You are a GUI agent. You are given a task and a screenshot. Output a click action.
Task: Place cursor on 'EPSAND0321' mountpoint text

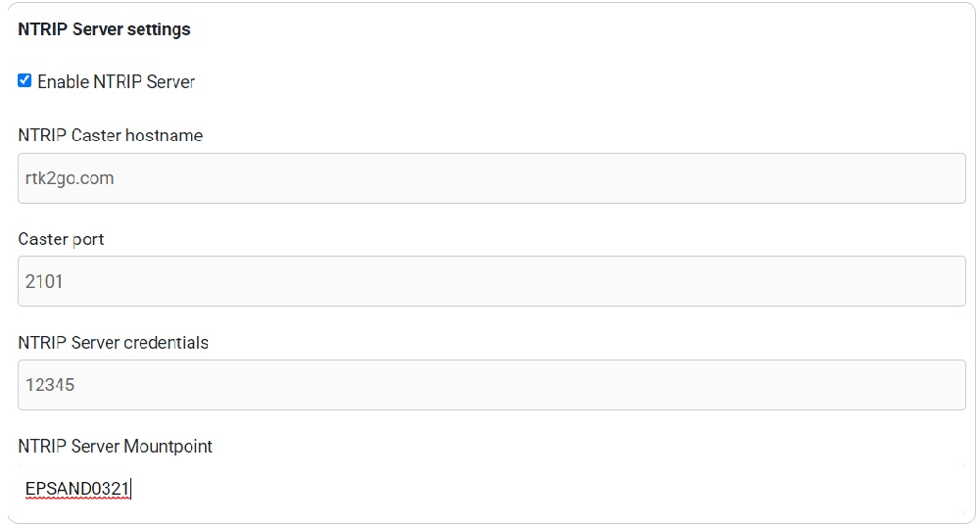[x=77, y=488]
